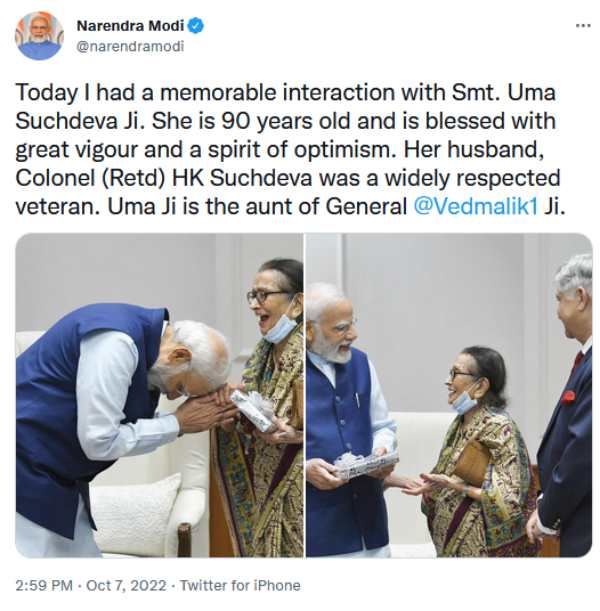The image size is (600, 611).
Task: Open the three-dot more options menu
Action: pyautogui.click(x=583, y=26)
